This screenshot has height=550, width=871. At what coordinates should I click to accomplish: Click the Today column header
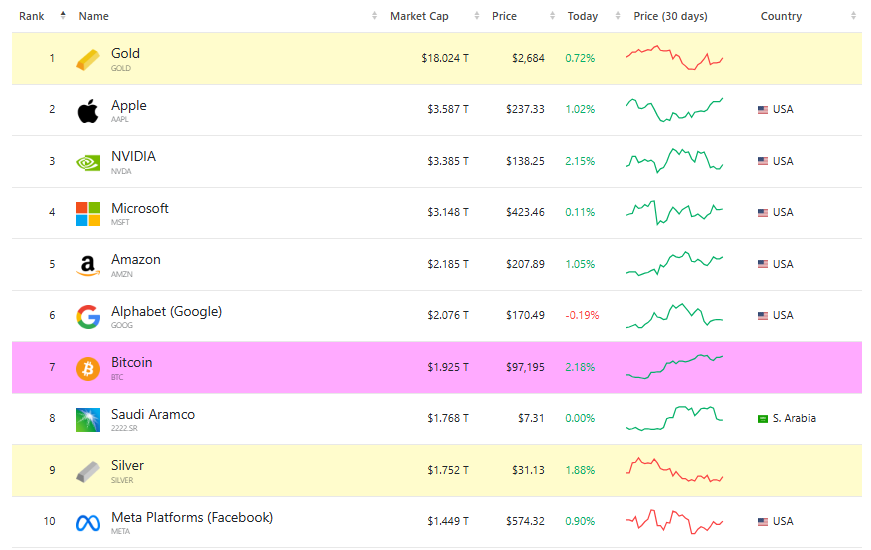(583, 16)
